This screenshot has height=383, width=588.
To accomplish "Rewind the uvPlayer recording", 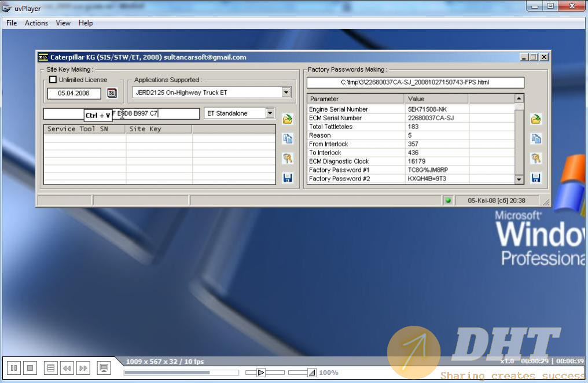I will (67, 368).
